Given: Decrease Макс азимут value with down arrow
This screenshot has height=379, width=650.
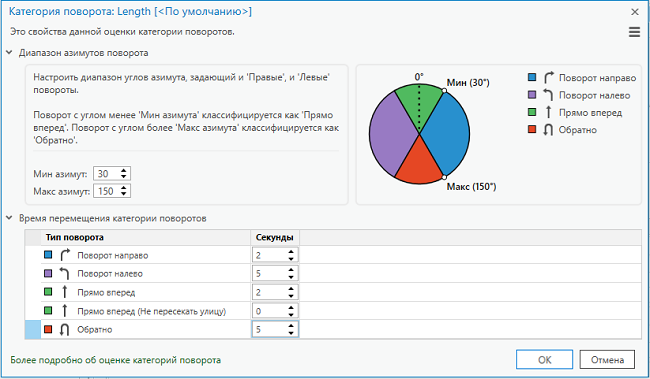Looking at the screenshot, I should [124, 194].
